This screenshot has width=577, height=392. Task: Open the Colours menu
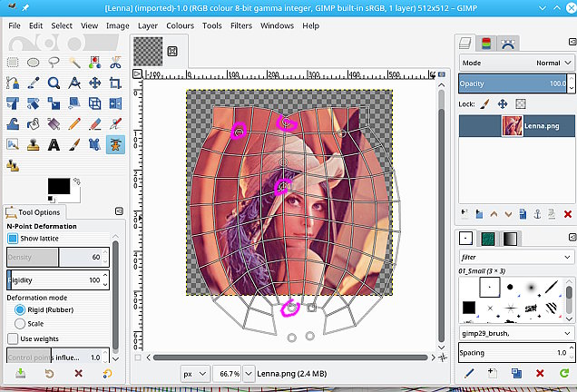point(180,25)
